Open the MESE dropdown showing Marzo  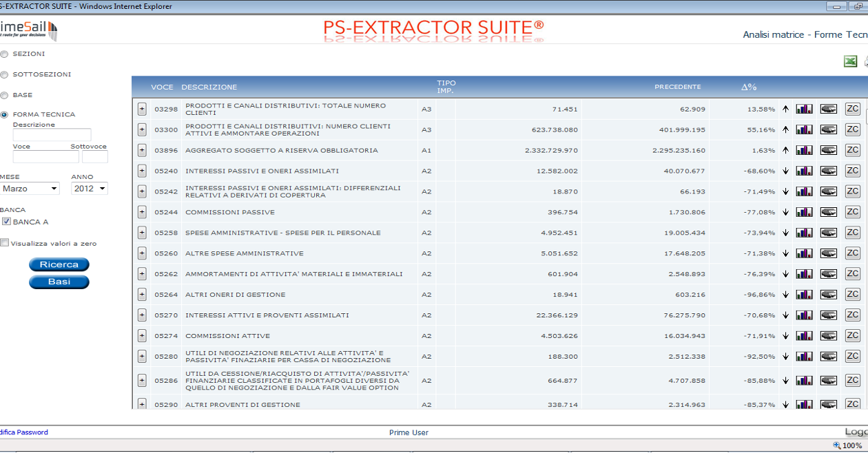pyautogui.click(x=30, y=189)
